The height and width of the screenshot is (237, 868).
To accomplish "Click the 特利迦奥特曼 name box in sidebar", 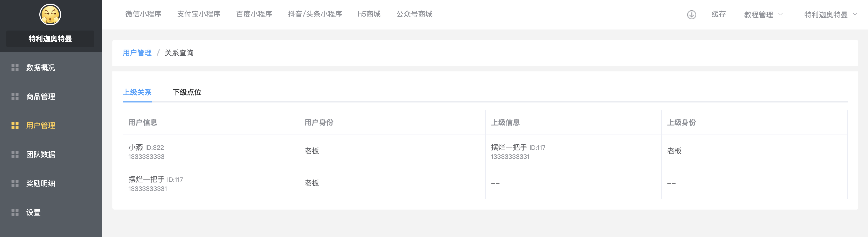I will pos(50,39).
